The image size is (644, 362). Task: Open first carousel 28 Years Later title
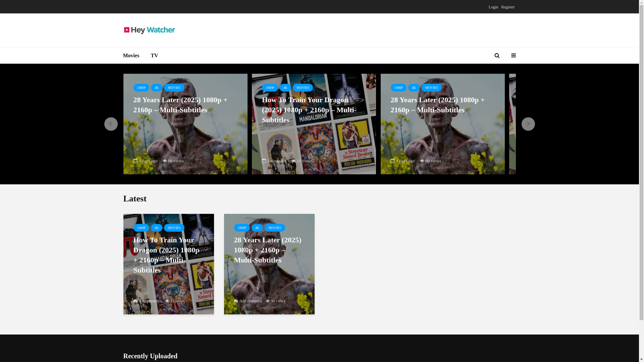point(180,105)
